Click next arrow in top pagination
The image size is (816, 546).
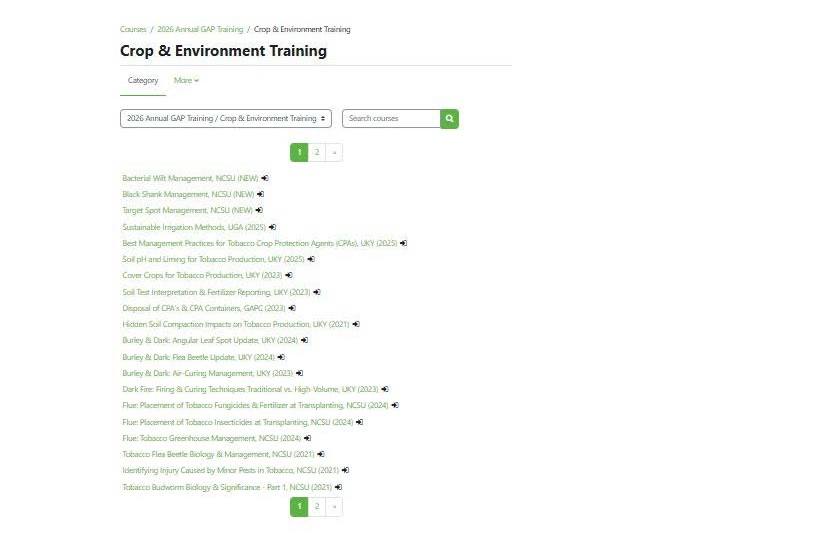point(334,153)
